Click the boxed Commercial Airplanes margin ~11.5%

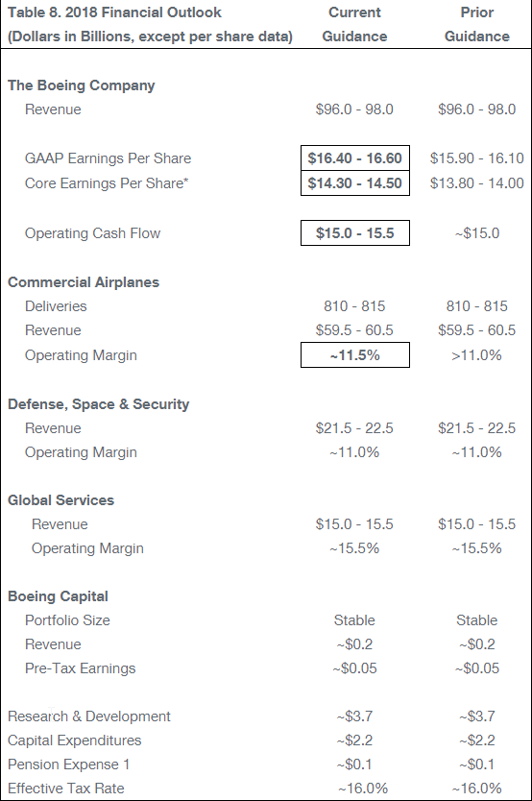(355, 355)
